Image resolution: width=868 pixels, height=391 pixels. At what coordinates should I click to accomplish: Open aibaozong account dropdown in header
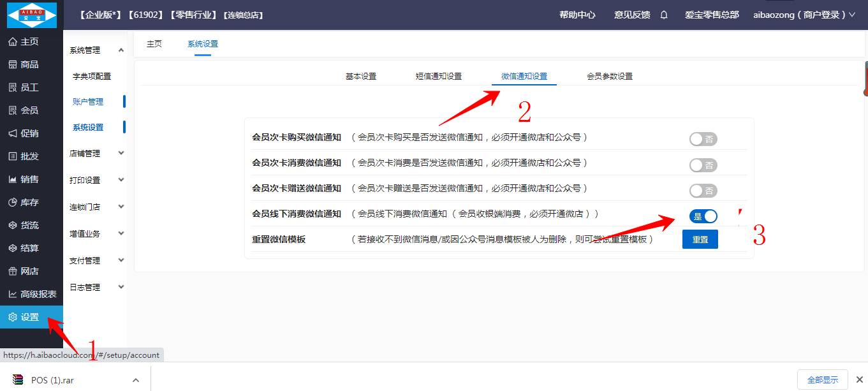(804, 15)
